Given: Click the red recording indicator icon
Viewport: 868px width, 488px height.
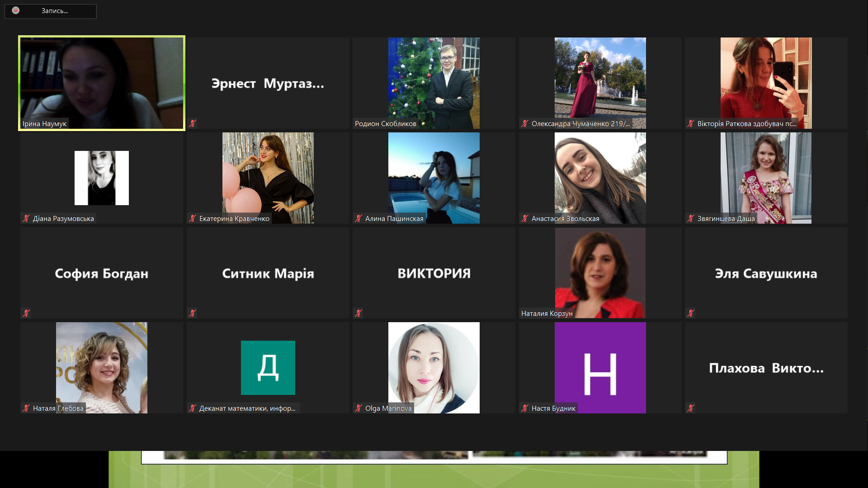Looking at the screenshot, I should (x=16, y=10).
